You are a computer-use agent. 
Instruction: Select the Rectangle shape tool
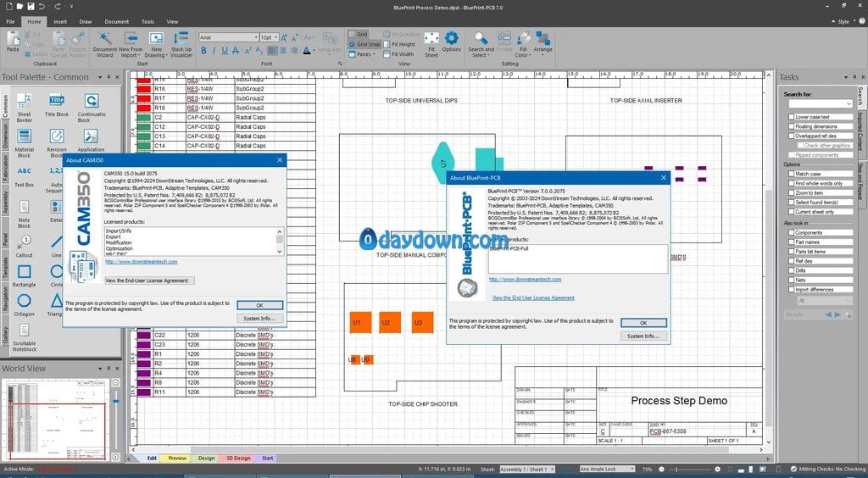click(x=24, y=273)
